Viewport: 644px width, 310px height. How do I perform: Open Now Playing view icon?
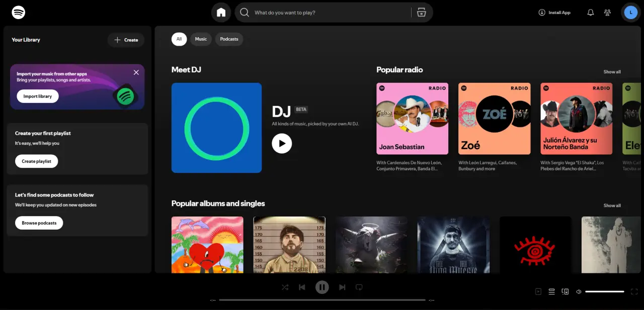click(538, 291)
